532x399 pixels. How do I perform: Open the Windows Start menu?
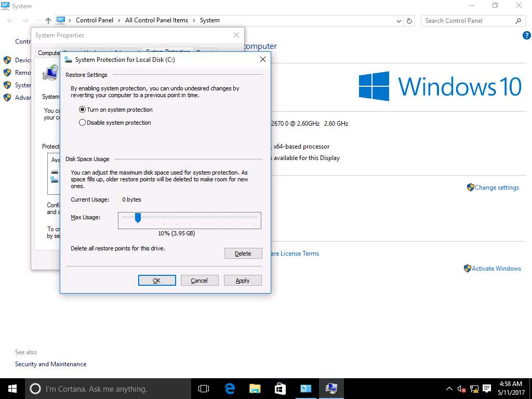point(12,389)
